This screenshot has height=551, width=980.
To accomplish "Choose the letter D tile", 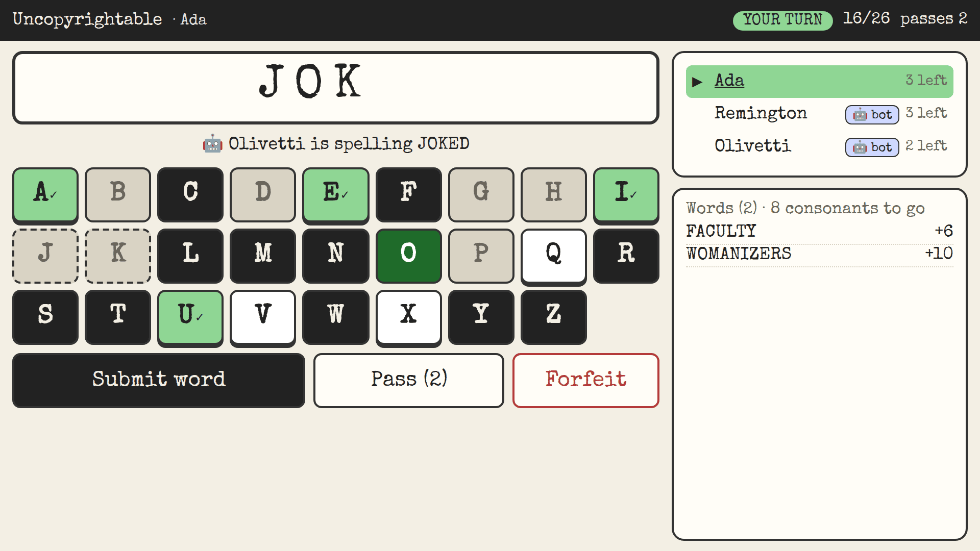I will point(263,195).
